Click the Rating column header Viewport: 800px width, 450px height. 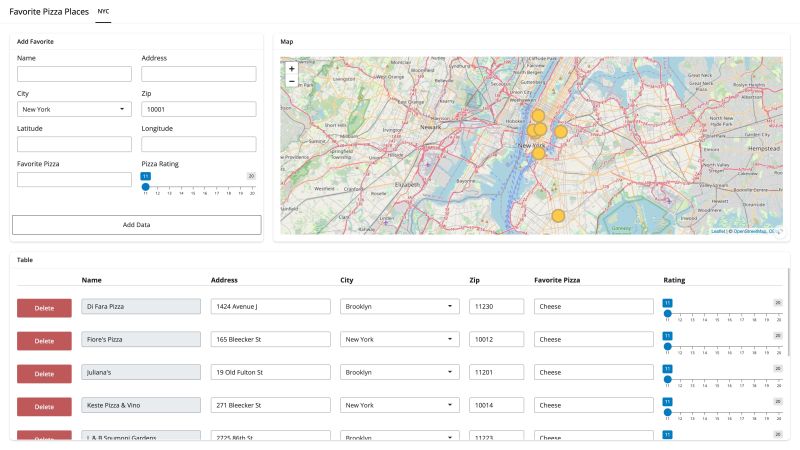[674, 280]
